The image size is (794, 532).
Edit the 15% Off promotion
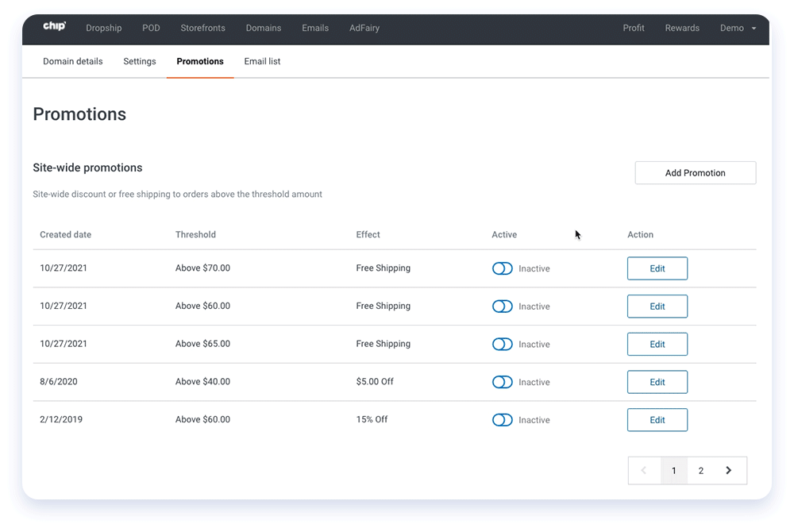click(x=657, y=419)
